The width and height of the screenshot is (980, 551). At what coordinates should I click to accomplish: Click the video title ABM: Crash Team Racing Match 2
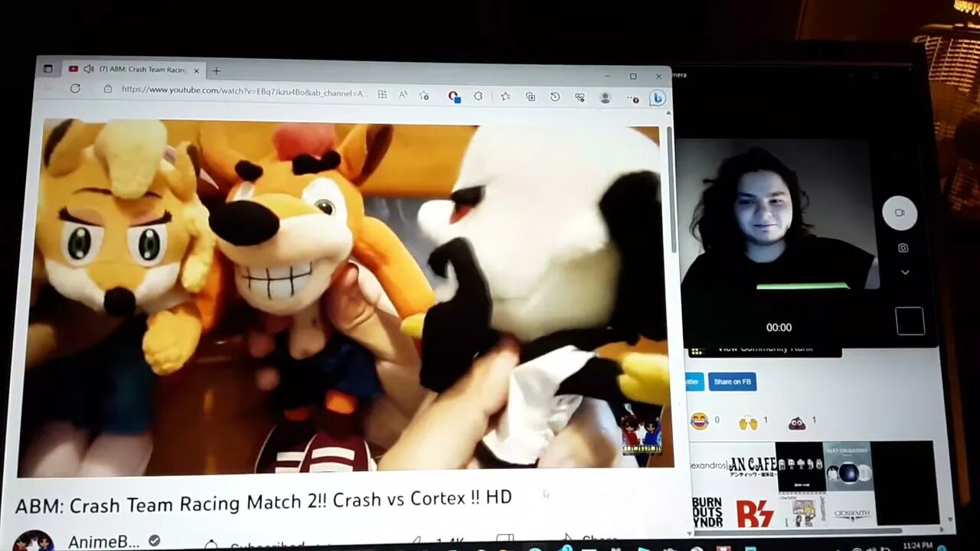point(263,500)
